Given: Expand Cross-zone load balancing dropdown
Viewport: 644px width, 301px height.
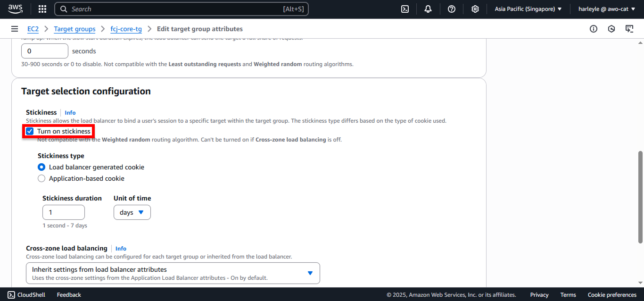Looking at the screenshot, I should pyautogui.click(x=173, y=273).
